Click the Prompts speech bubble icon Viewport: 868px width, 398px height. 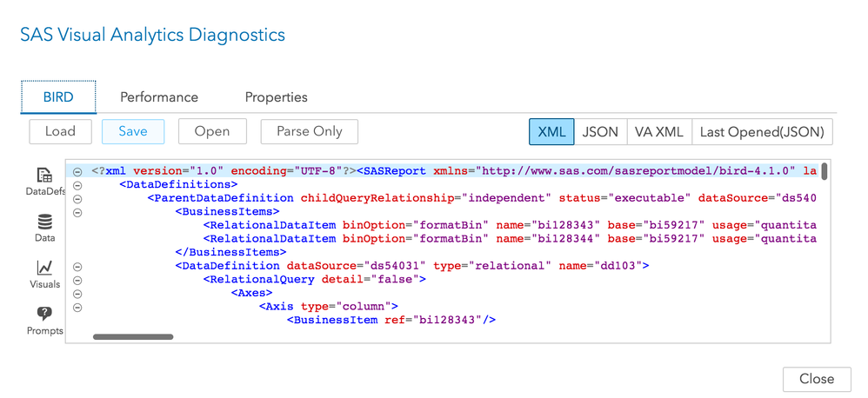44,315
